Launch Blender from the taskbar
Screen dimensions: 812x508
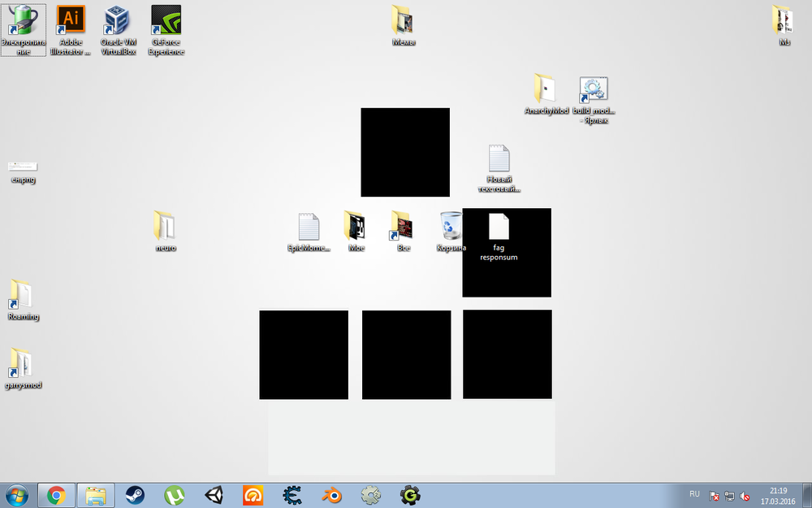331,495
